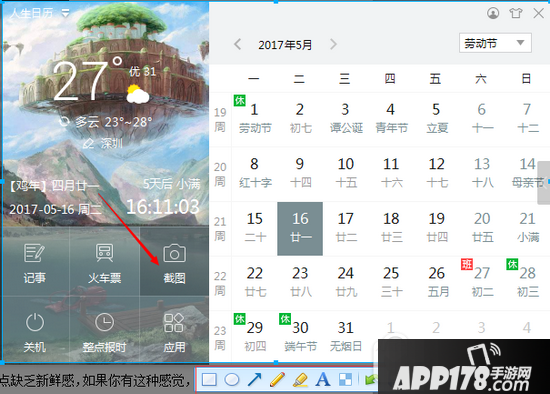
Task: Select May 10 十五
Action: click(346, 173)
